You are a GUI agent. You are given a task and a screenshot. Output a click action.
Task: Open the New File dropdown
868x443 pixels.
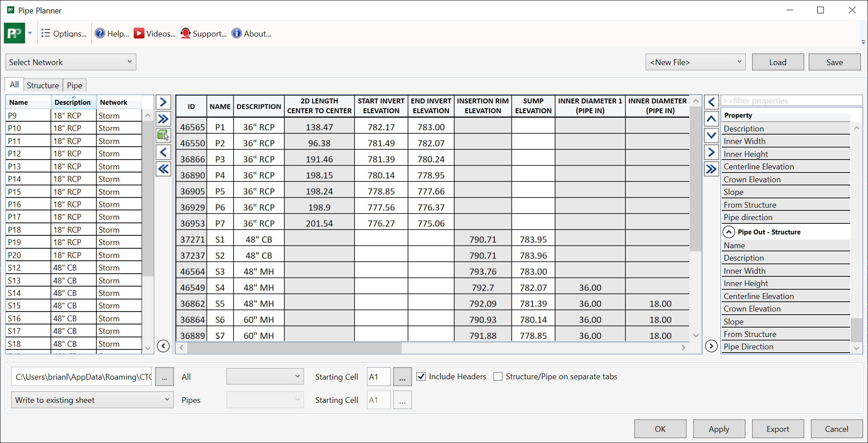[x=695, y=62]
